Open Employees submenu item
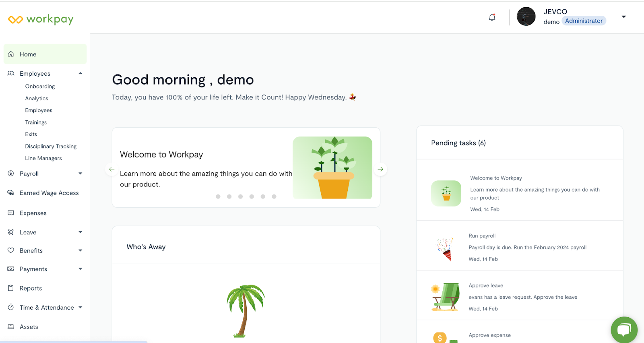This screenshot has height=343, width=644. pyautogui.click(x=39, y=110)
